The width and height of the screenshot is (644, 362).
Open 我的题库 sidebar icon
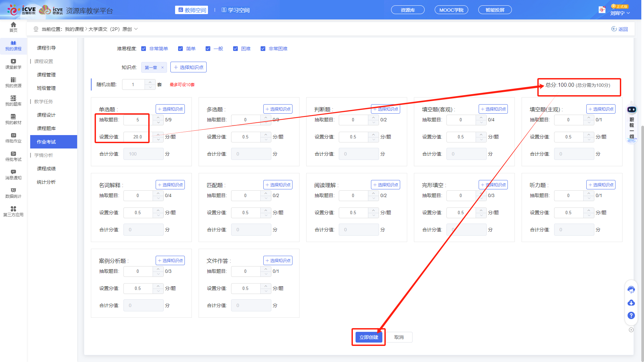[x=13, y=101]
